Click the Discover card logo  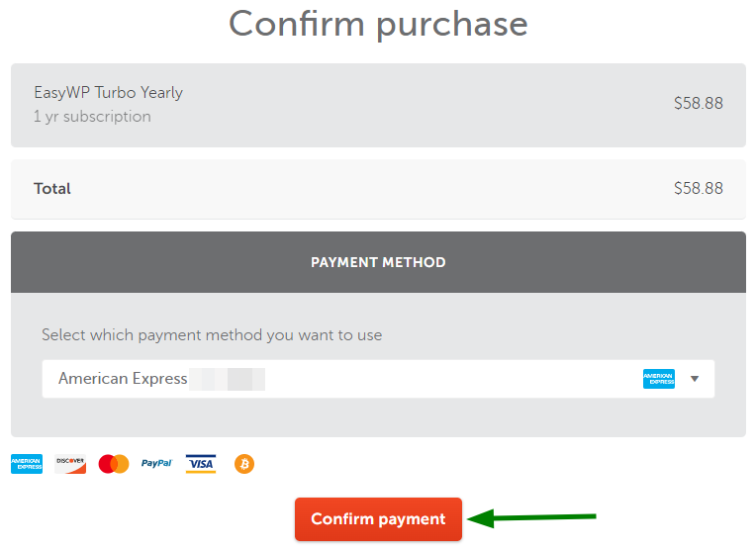tap(70, 464)
